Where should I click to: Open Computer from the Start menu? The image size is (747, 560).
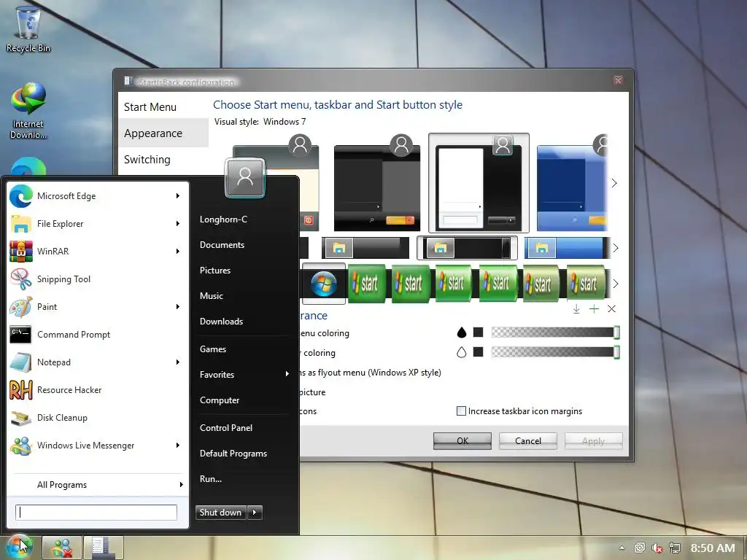pyautogui.click(x=220, y=400)
